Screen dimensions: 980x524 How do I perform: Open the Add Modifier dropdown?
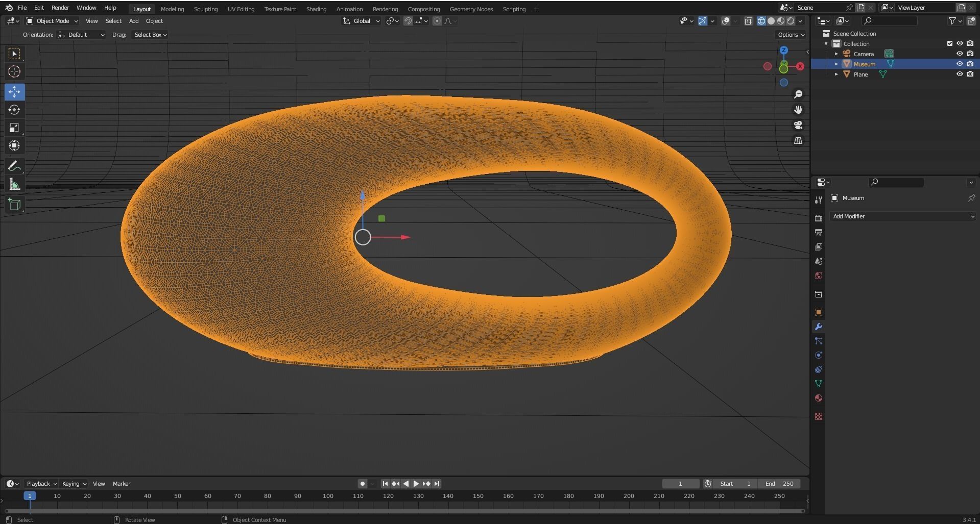(903, 216)
